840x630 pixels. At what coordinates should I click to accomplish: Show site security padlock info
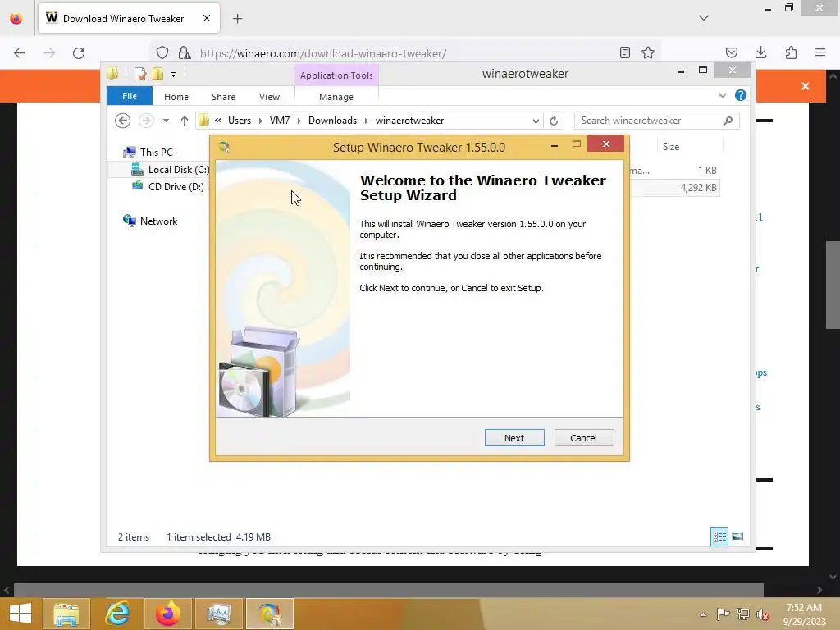[185, 52]
